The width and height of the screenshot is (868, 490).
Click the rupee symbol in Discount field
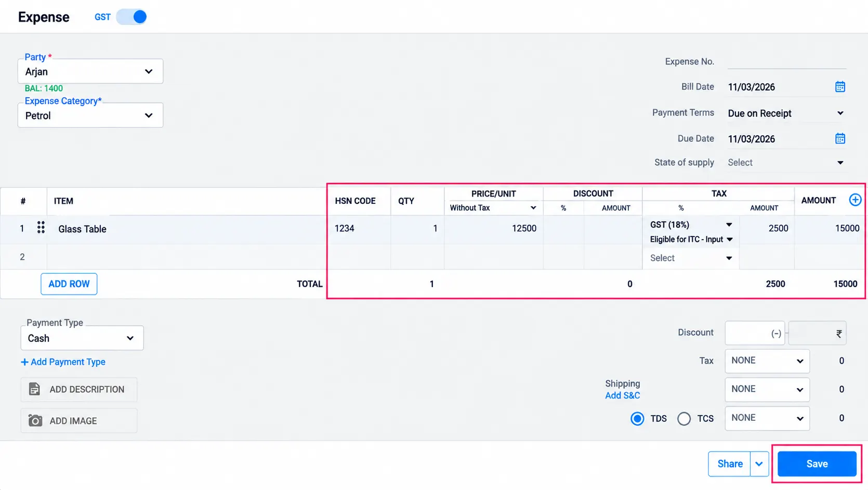point(838,334)
